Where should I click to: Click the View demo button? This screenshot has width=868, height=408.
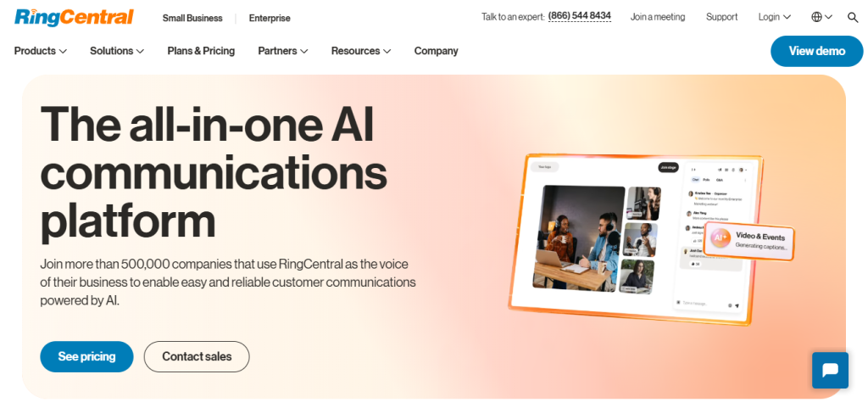tap(816, 51)
